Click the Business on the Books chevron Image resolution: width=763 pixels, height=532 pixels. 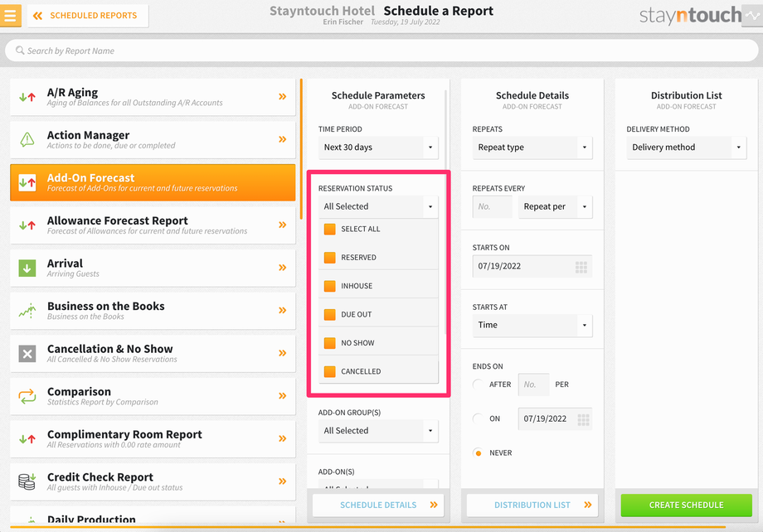tap(282, 311)
